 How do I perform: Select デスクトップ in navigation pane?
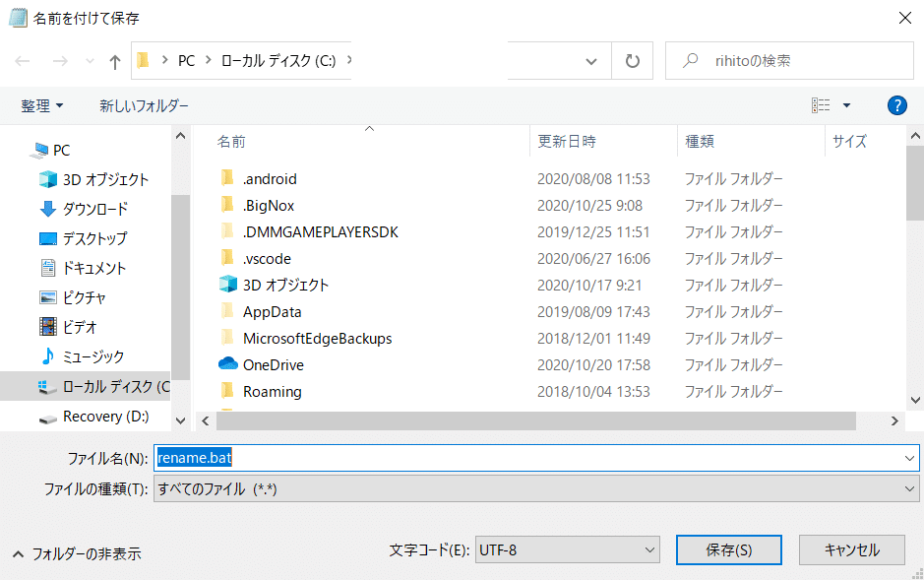(x=83, y=238)
